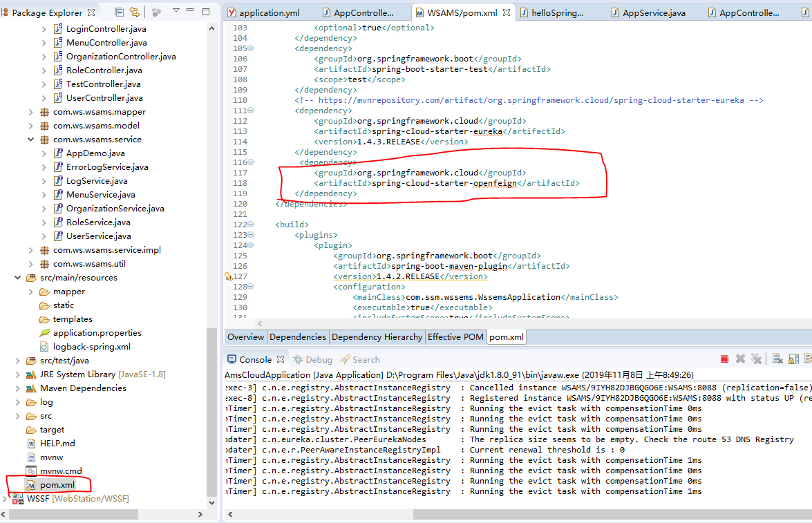The width and height of the screenshot is (812, 523).
Task: Collapse all nodes in Package Explorer
Action: click(x=118, y=12)
